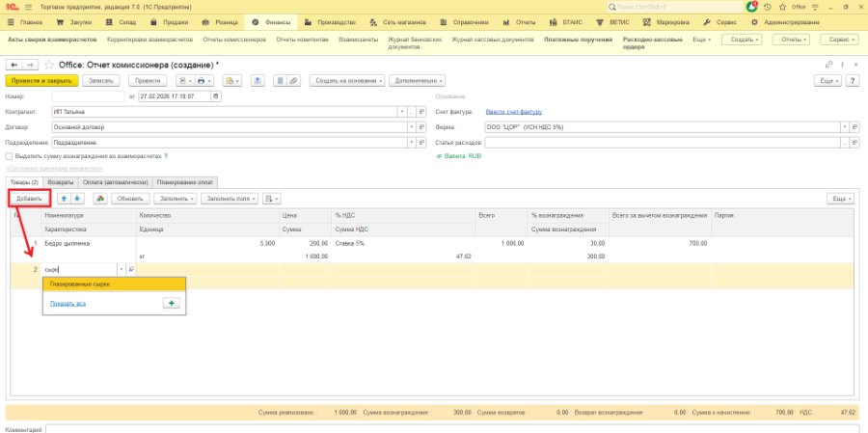The width and height of the screenshot is (868, 433).
Task: Open the notifications bell icon
Action: click(751, 7)
